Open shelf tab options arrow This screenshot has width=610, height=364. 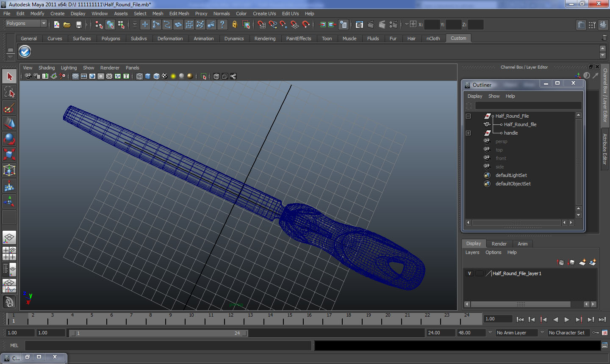(x=10, y=56)
